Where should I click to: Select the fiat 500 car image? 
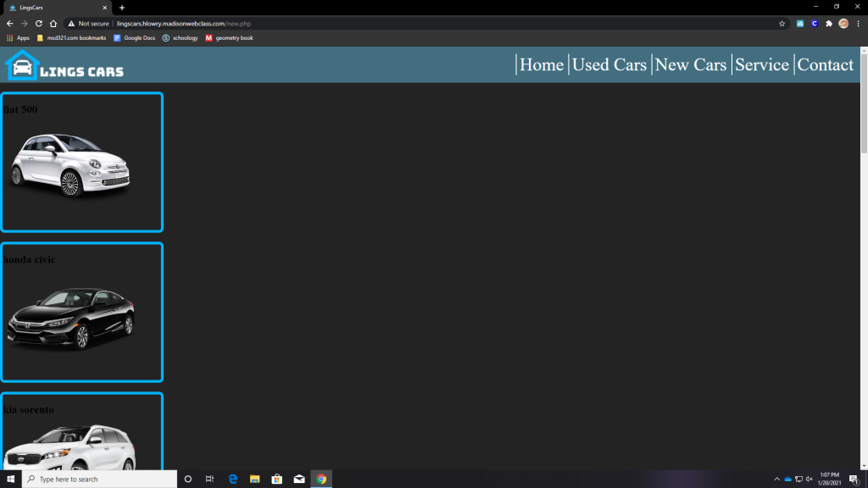(x=70, y=165)
